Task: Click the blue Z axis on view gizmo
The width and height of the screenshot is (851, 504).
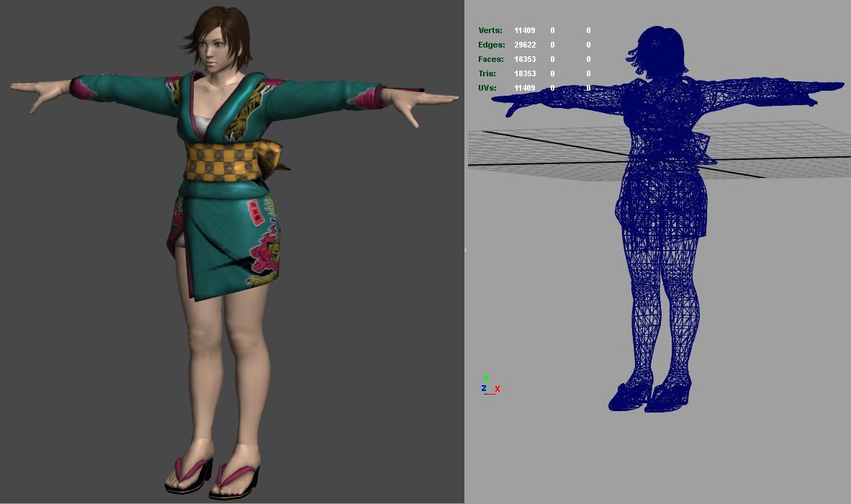Action: click(483, 389)
